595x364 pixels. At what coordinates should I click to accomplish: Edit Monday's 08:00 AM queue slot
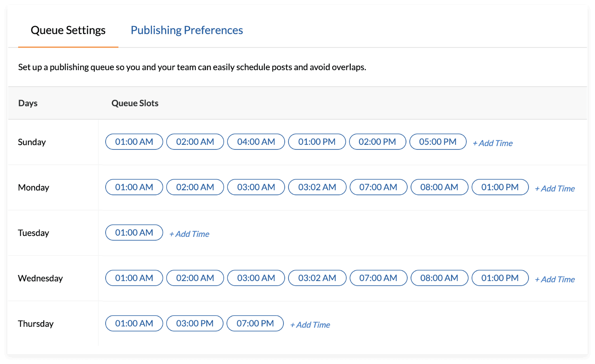tap(439, 187)
